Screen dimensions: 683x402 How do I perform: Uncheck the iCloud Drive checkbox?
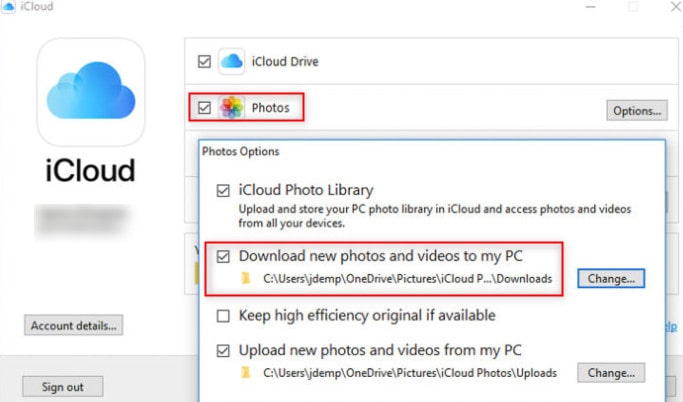(204, 61)
